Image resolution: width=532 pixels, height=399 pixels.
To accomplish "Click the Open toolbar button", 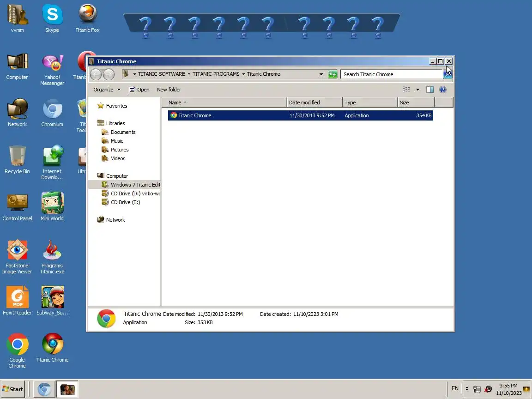I will 139,90.
